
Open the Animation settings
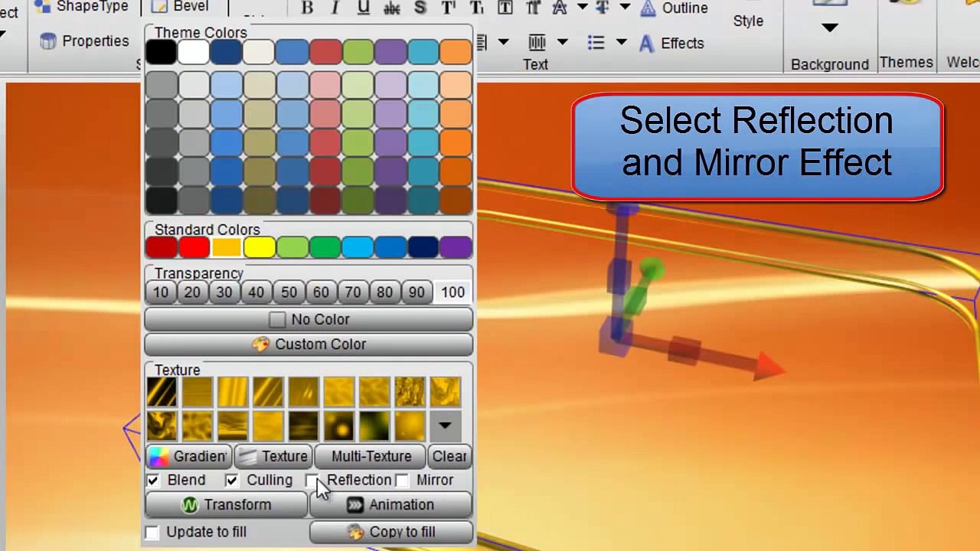(390, 505)
